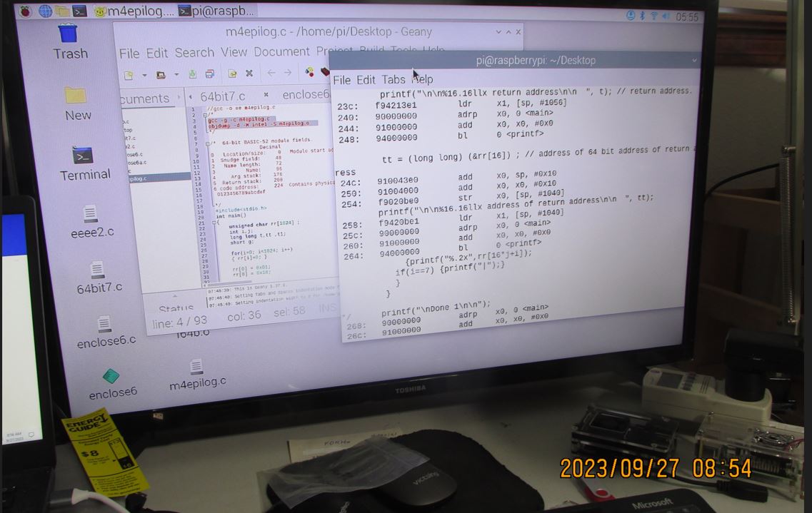Screen dimensions: 812x513
Task: Save the current file in Geany toolbar
Action: click(193, 74)
